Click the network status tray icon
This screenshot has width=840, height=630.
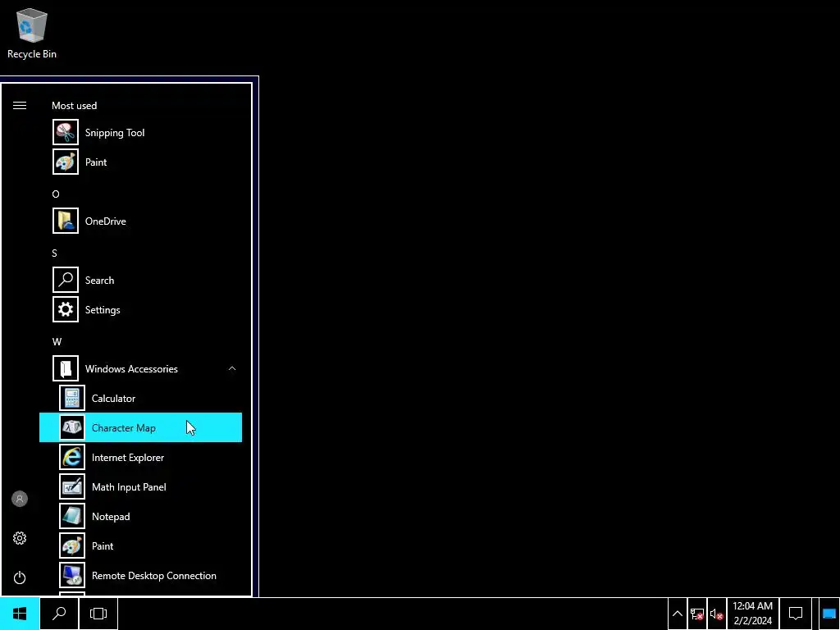697,614
